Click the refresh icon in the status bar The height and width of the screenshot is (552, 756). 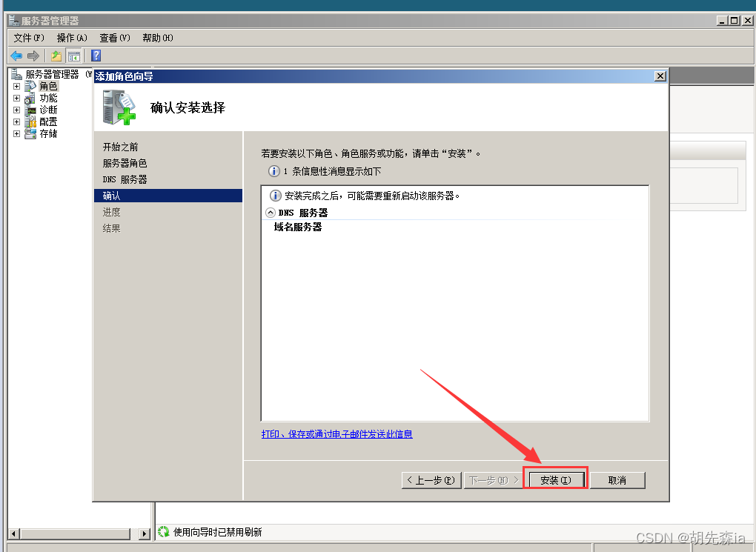point(164,532)
